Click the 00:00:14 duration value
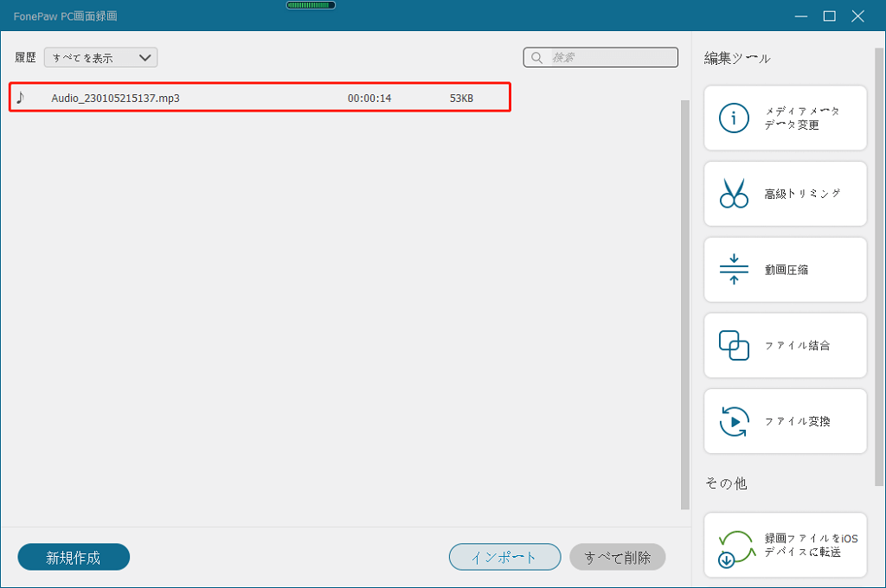Image resolution: width=886 pixels, height=588 pixels. (x=369, y=99)
